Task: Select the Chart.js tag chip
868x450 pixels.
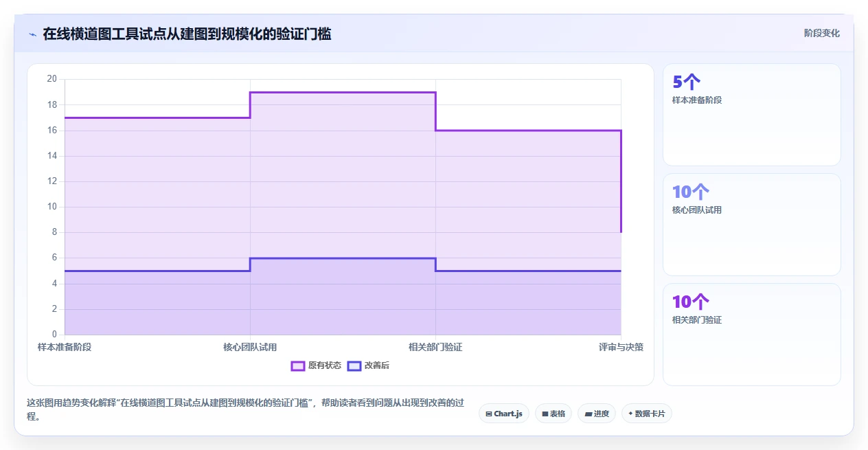Action: point(504,414)
